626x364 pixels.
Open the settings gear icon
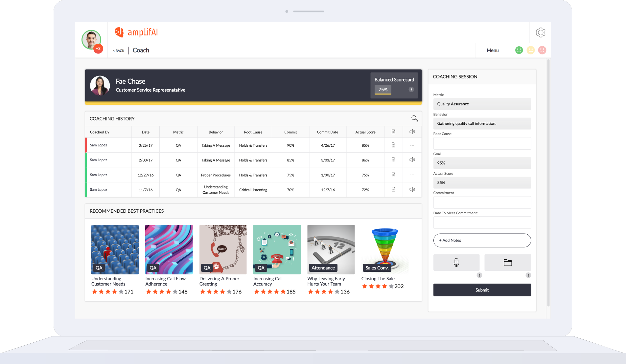540,32
